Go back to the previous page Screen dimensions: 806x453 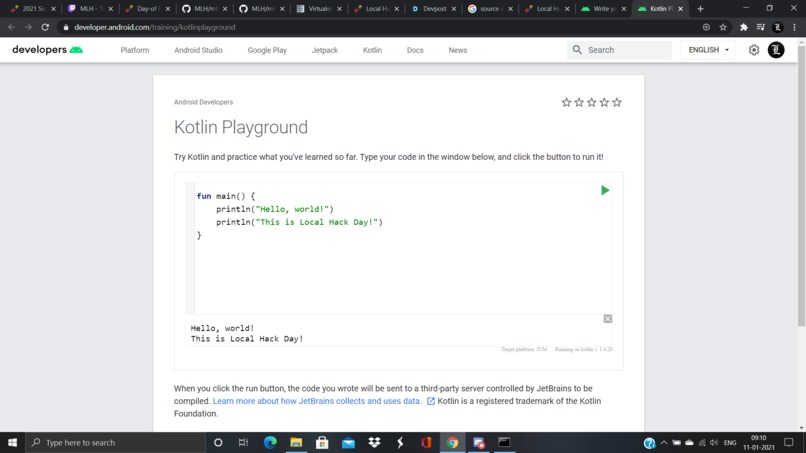11,27
